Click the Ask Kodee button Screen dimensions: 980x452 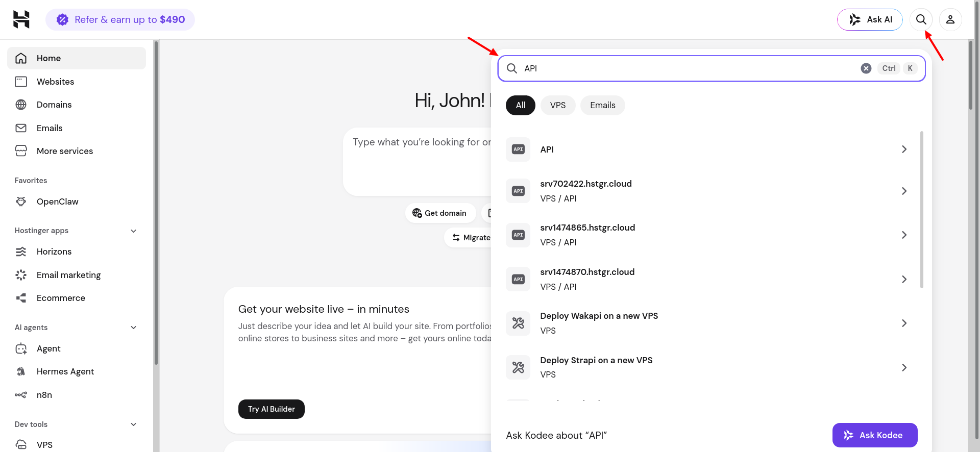point(875,435)
